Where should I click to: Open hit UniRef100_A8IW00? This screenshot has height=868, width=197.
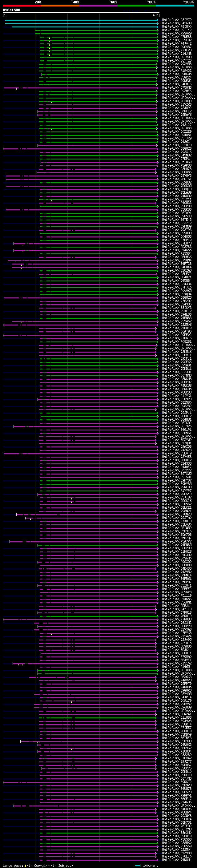[177, 26]
